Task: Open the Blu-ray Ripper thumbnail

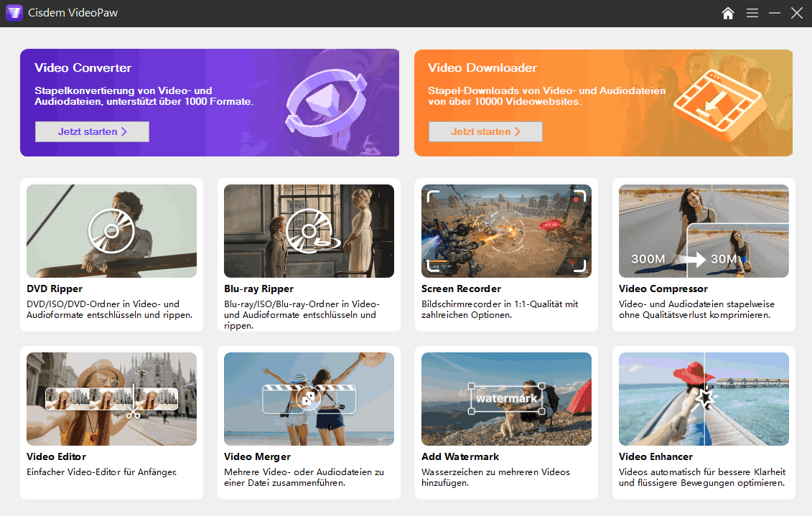Action: [309, 231]
